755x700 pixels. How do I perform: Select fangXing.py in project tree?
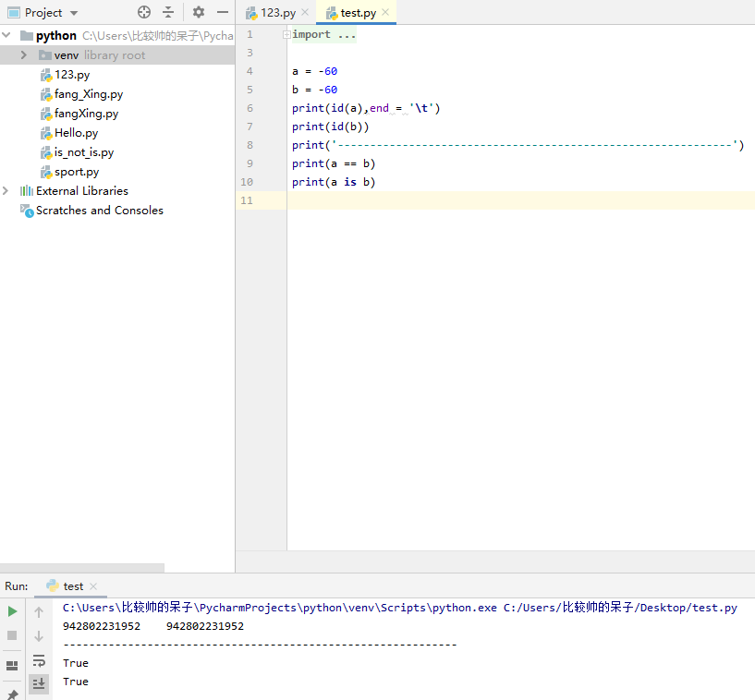[x=86, y=114]
